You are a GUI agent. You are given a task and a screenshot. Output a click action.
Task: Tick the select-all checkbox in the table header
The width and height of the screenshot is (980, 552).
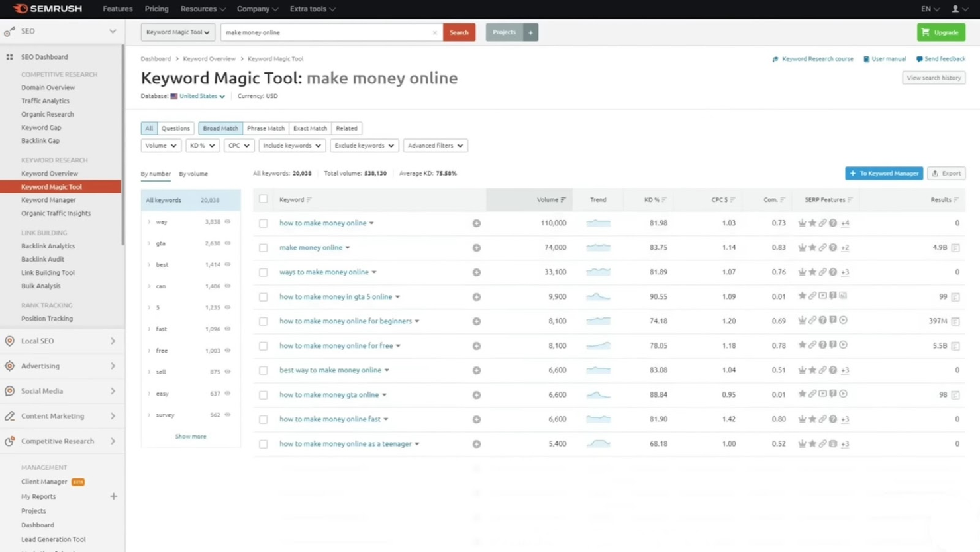tap(264, 199)
